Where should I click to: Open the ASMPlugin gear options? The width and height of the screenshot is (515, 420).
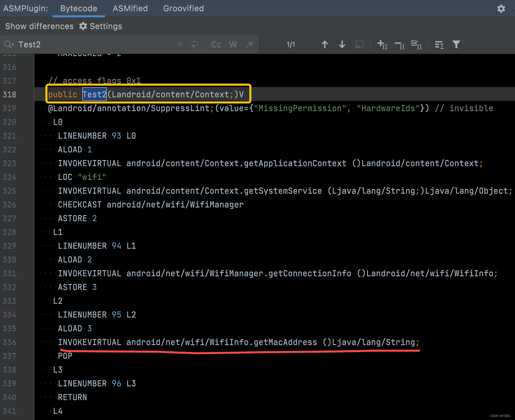click(x=501, y=9)
